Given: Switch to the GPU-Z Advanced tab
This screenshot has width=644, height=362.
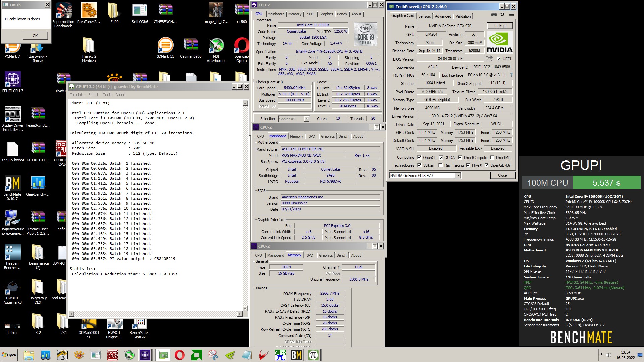Looking at the screenshot, I should pos(443,16).
